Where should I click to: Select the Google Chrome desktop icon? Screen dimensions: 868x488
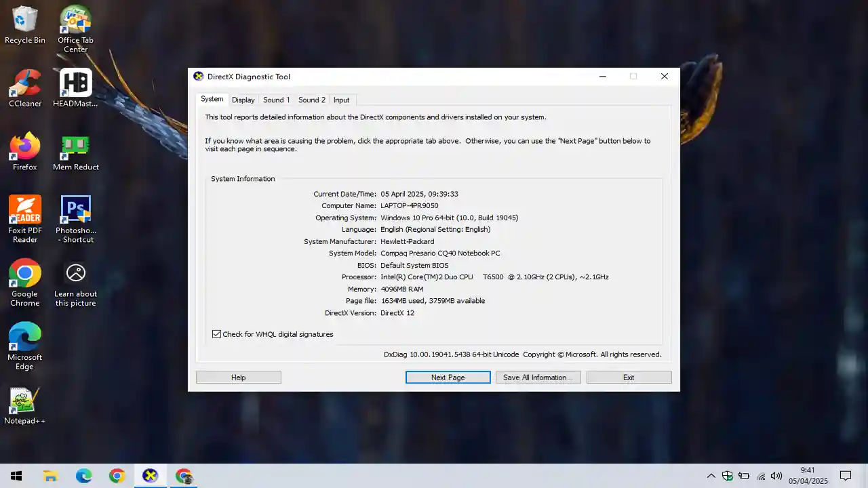click(x=25, y=283)
